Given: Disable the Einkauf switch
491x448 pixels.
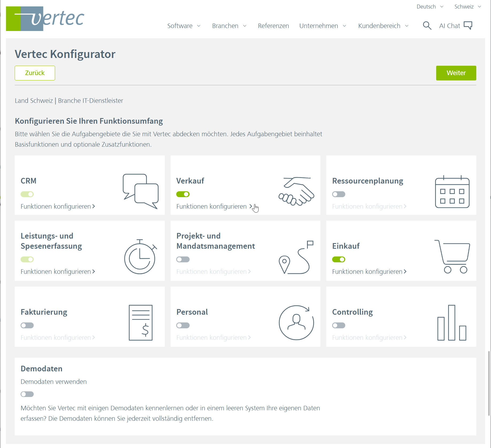Looking at the screenshot, I should point(339,259).
